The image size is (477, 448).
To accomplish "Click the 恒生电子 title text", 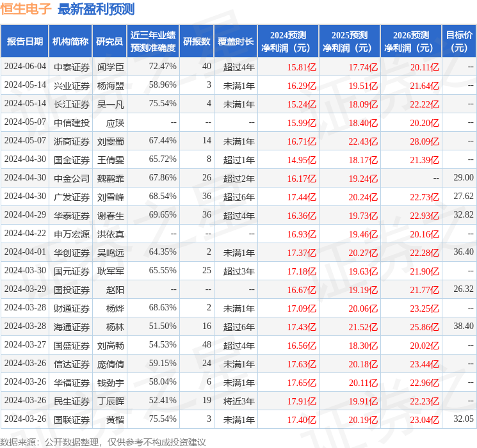I will [26, 9].
